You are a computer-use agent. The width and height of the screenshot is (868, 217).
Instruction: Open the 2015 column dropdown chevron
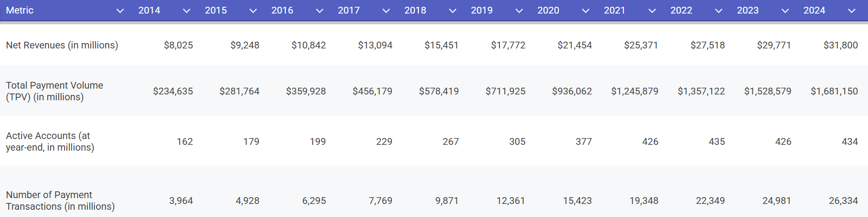point(253,11)
